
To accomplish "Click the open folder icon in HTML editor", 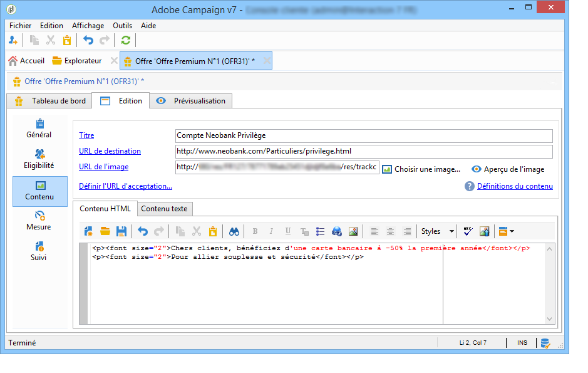I will [105, 231].
